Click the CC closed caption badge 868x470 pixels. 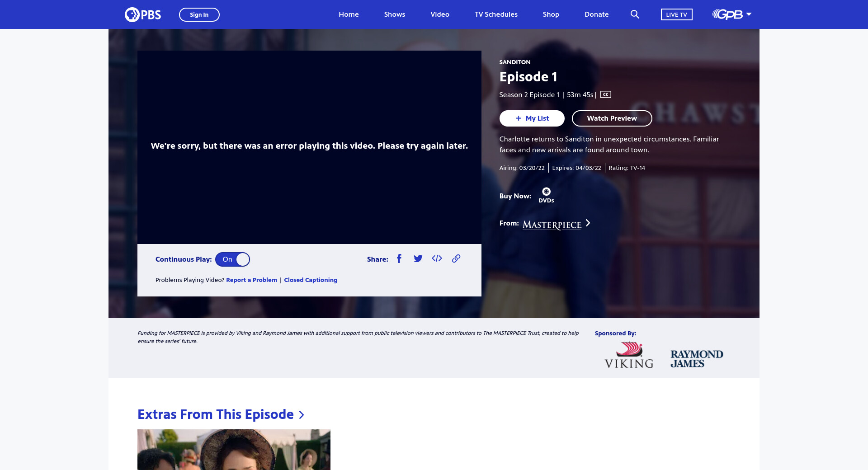(x=606, y=94)
